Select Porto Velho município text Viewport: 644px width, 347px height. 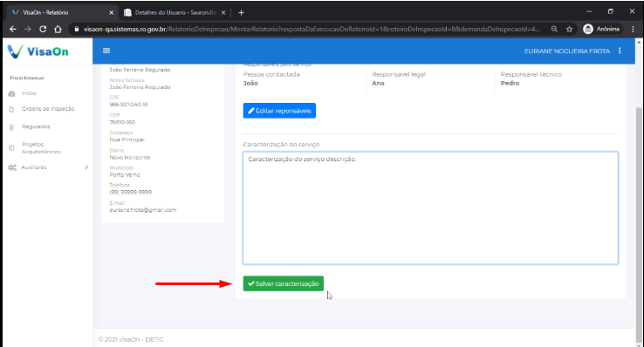[125, 174]
